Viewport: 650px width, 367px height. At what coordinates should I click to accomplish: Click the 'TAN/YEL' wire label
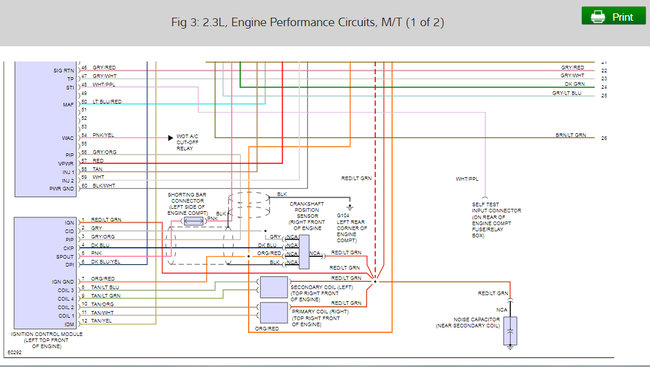[102, 321]
